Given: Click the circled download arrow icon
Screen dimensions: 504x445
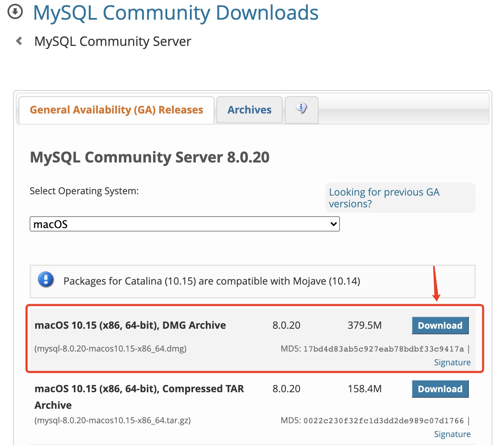Looking at the screenshot, I should pyautogui.click(x=15, y=12).
